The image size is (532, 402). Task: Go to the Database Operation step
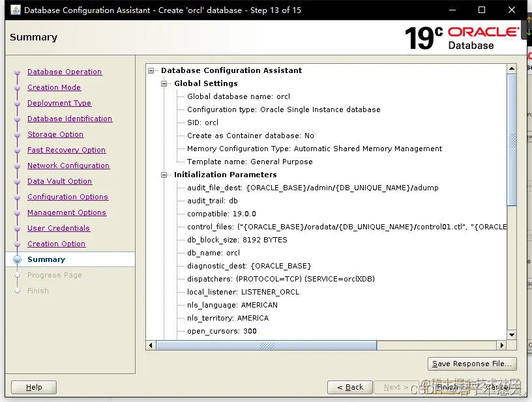[65, 72]
